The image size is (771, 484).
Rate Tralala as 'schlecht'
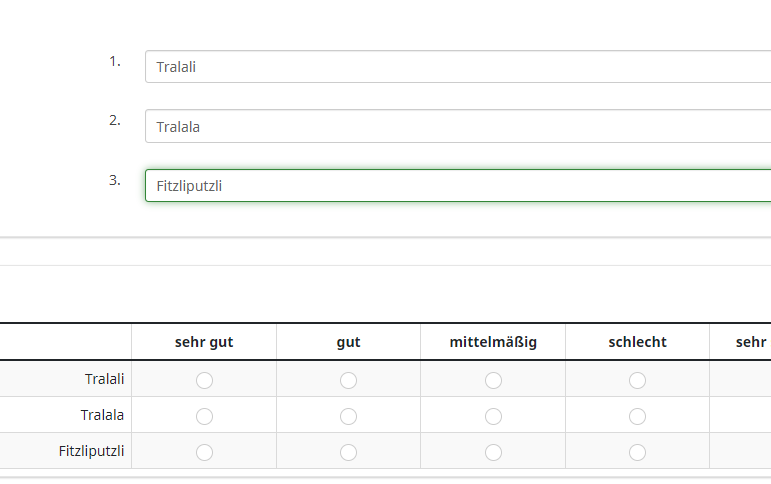pyautogui.click(x=637, y=416)
